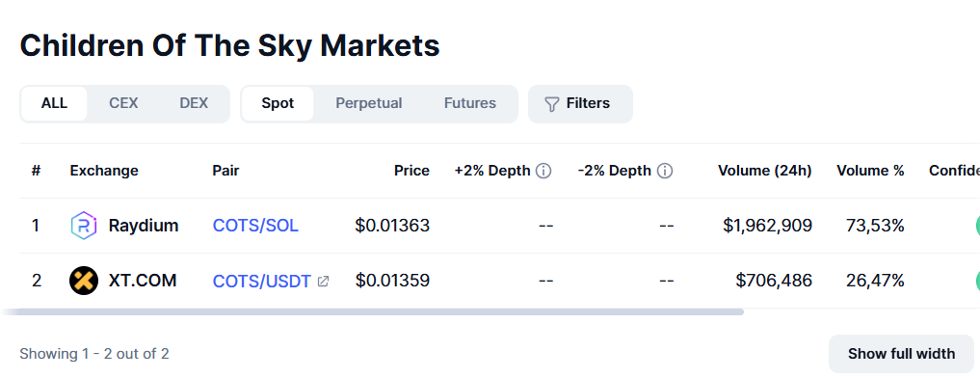Switch to CEX exchanges only
This screenshot has width=980, height=378.
pyautogui.click(x=123, y=103)
